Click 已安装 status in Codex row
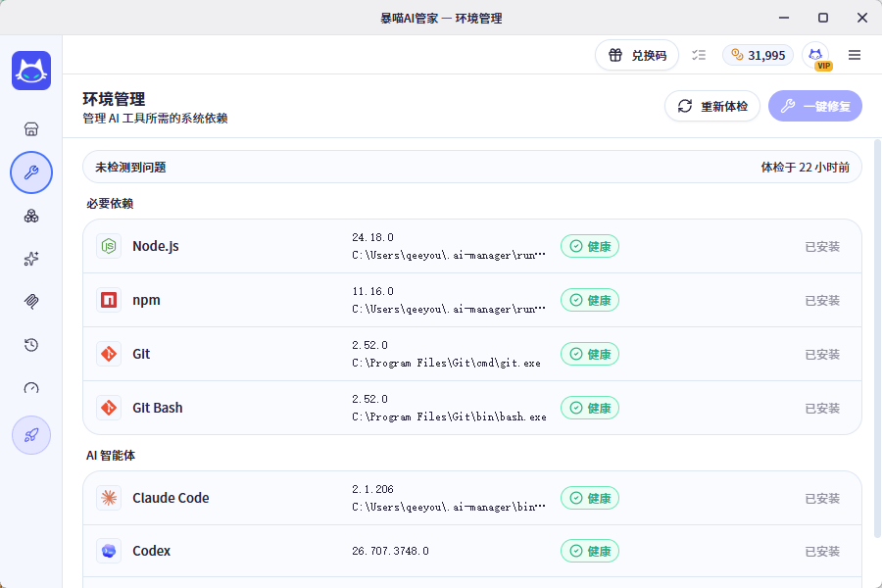This screenshot has width=882, height=588. click(x=822, y=552)
